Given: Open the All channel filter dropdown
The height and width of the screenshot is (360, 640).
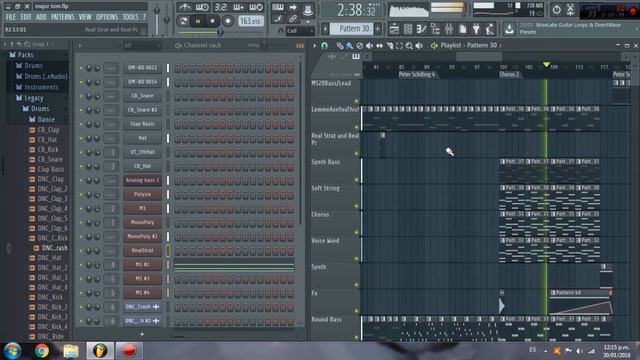Looking at the screenshot, I should [x=141, y=45].
